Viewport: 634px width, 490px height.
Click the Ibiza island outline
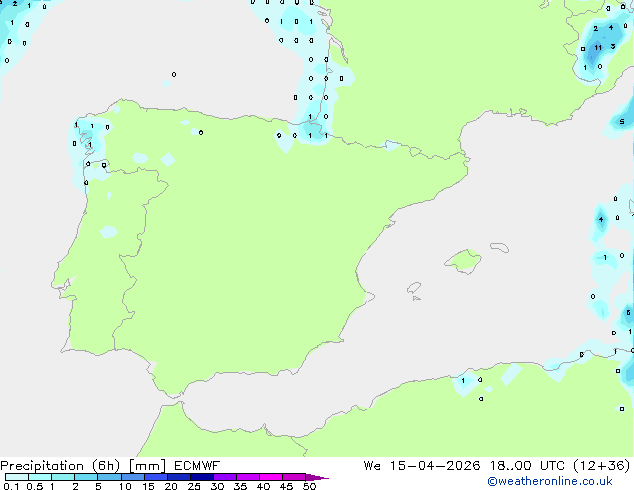[414, 288]
